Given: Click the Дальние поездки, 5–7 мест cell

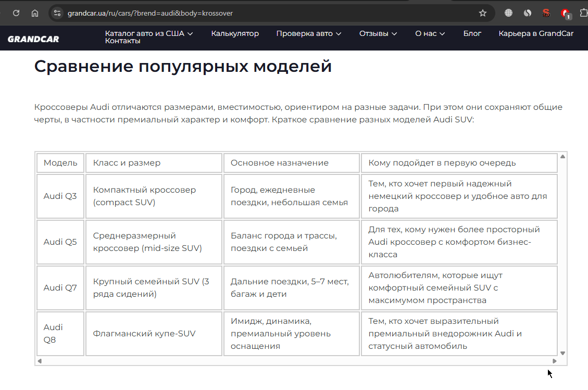Looking at the screenshot, I should (291, 287).
